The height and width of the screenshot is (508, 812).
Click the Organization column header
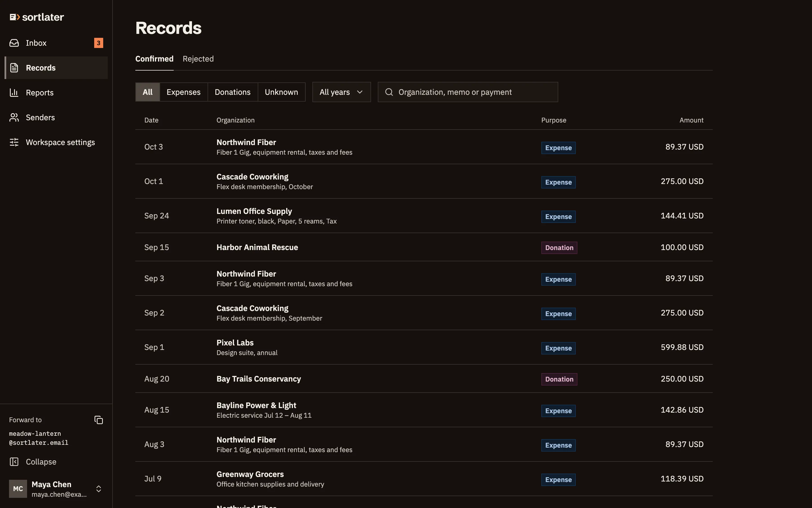(x=235, y=120)
